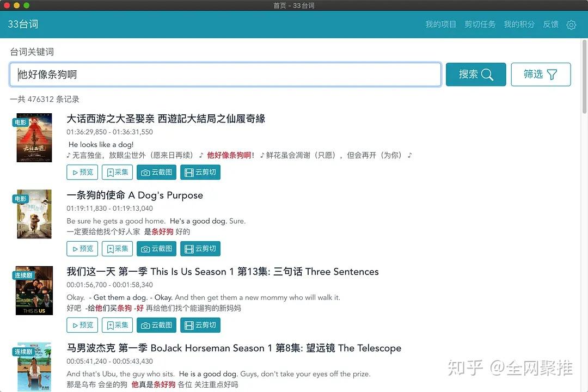Preview the A Dog's Purpose clip with 预览

(x=82, y=249)
